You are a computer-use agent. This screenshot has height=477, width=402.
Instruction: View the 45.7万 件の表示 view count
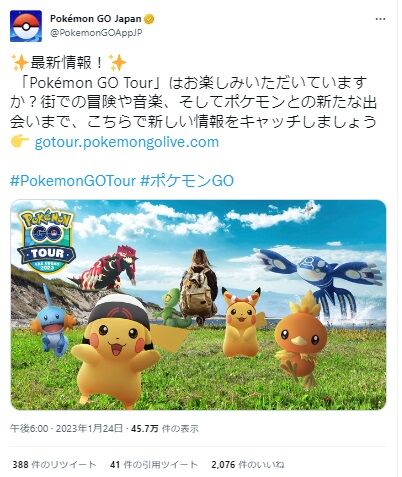click(165, 428)
